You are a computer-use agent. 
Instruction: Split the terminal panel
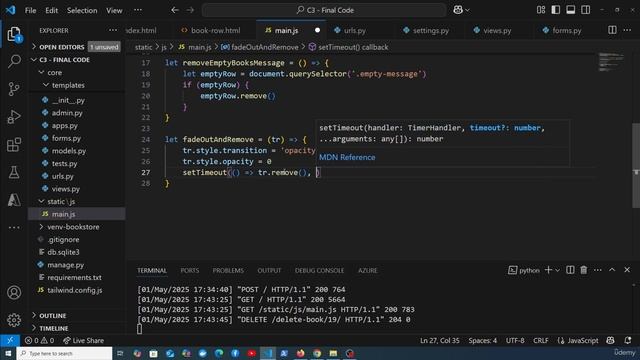[x=570, y=270]
